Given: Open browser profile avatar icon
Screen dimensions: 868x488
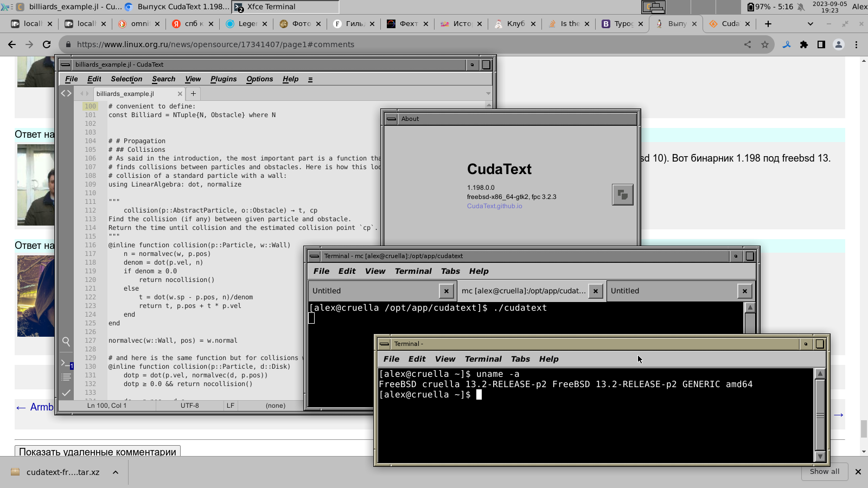Looking at the screenshot, I should [x=839, y=44].
